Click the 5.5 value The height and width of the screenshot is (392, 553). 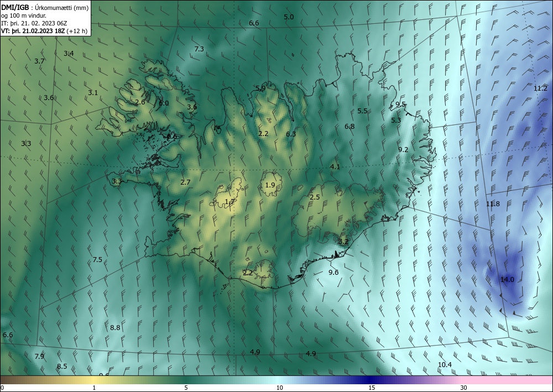pos(362,111)
